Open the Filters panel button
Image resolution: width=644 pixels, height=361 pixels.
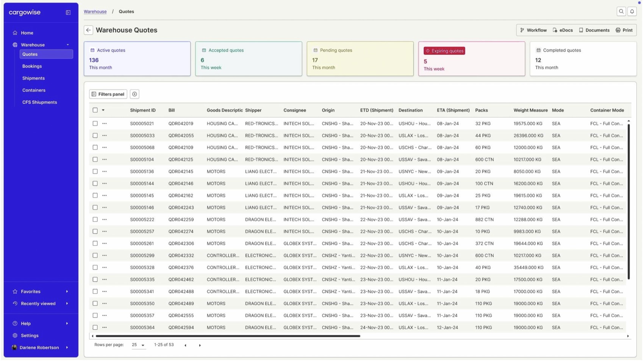click(x=108, y=94)
